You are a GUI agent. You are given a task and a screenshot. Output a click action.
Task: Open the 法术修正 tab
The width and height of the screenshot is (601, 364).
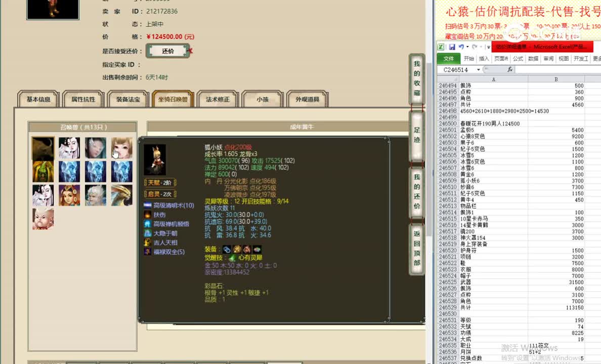(x=218, y=99)
